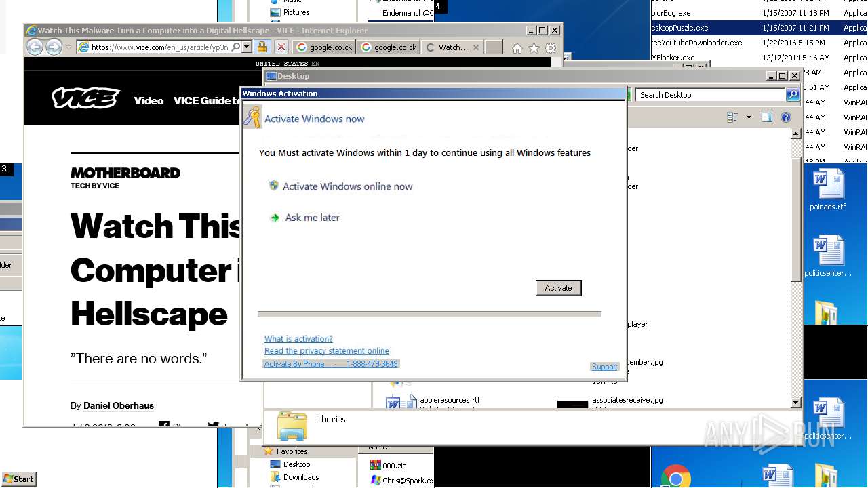Change the view using the Desktop window view icon
Image resolution: width=868 pixels, height=488 pixels.
click(732, 117)
